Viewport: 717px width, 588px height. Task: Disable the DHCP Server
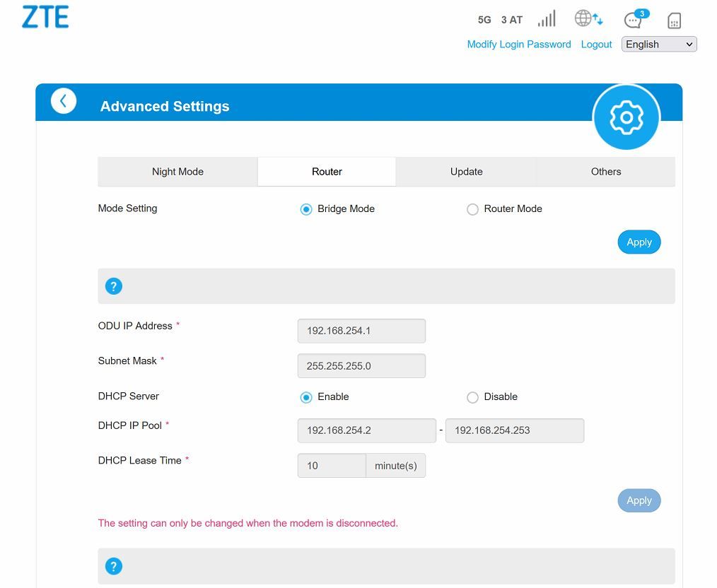pyautogui.click(x=472, y=397)
